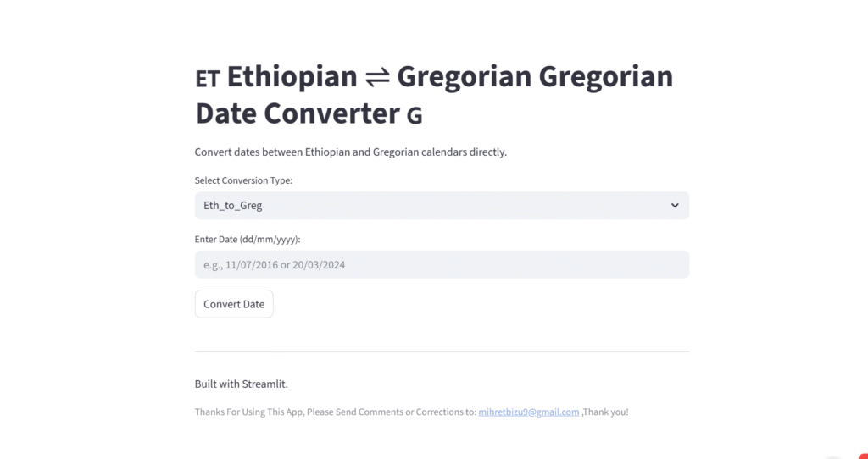Viewport: 868px width, 459px height.
Task: Click the Select Conversion Type label
Action: (243, 180)
